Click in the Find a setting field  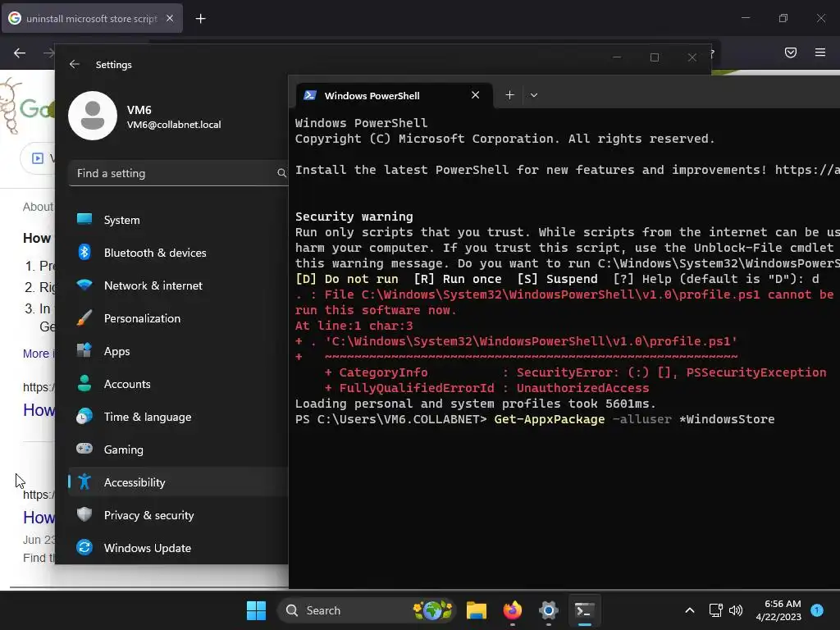(178, 173)
